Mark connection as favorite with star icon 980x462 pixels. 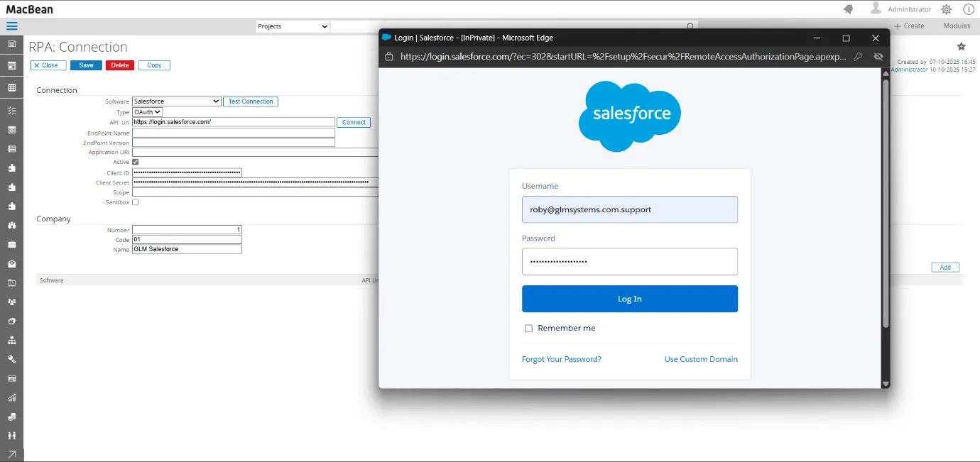click(962, 47)
